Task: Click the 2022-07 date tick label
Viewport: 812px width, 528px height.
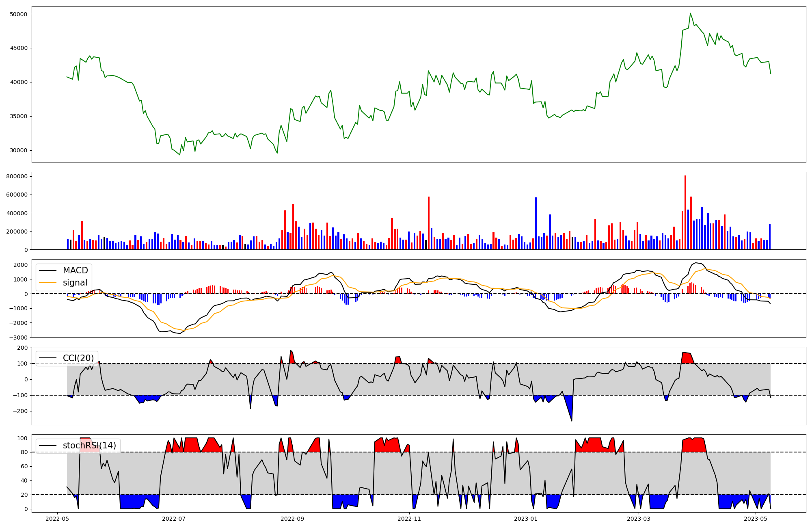Action: tap(174, 519)
